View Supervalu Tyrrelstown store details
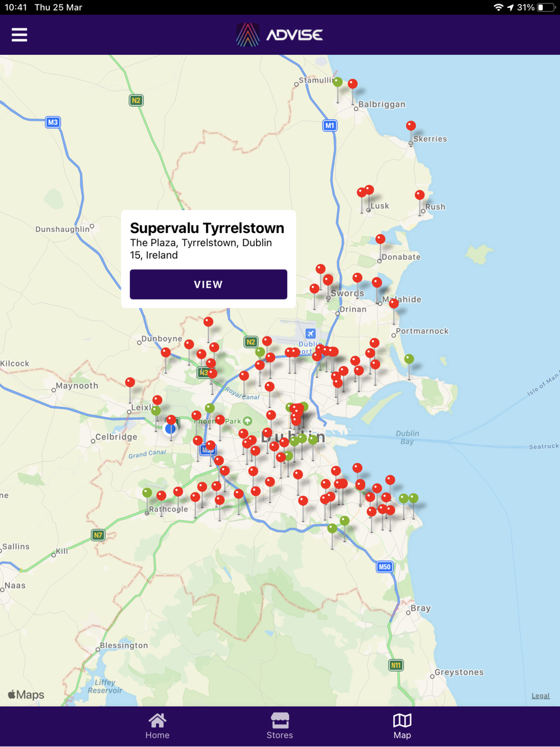 [208, 284]
